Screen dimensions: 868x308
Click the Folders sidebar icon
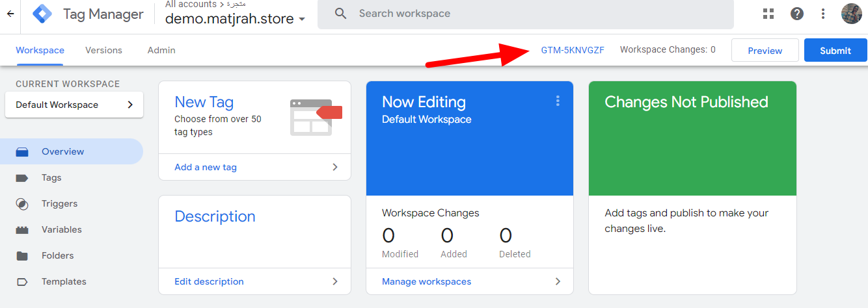point(22,255)
